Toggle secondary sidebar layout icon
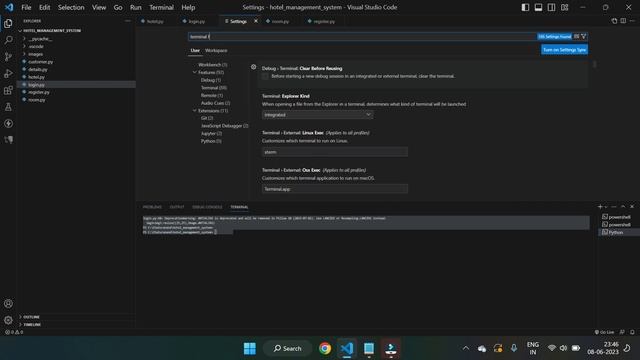 (x=551, y=7)
